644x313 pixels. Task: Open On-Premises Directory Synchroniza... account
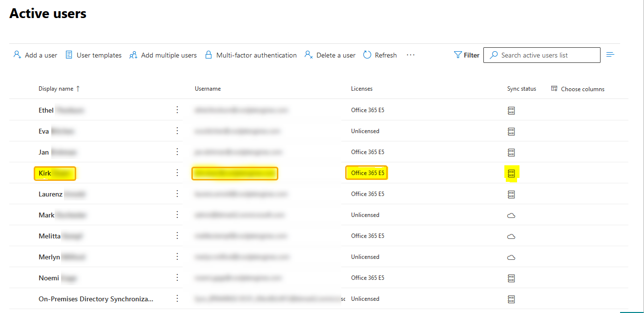(x=96, y=299)
